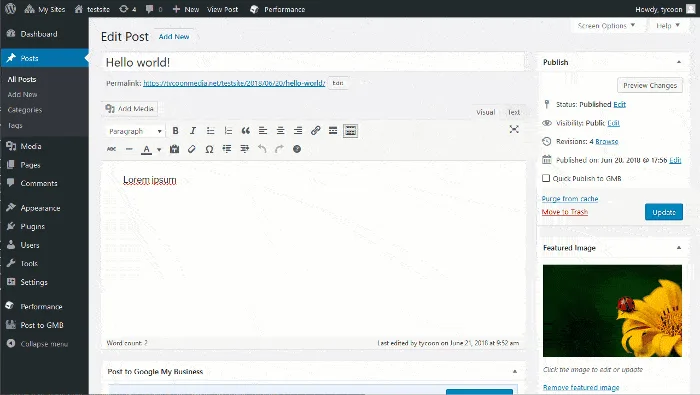Insert a bulleted list
700x395 pixels.
tap(210, 131)
